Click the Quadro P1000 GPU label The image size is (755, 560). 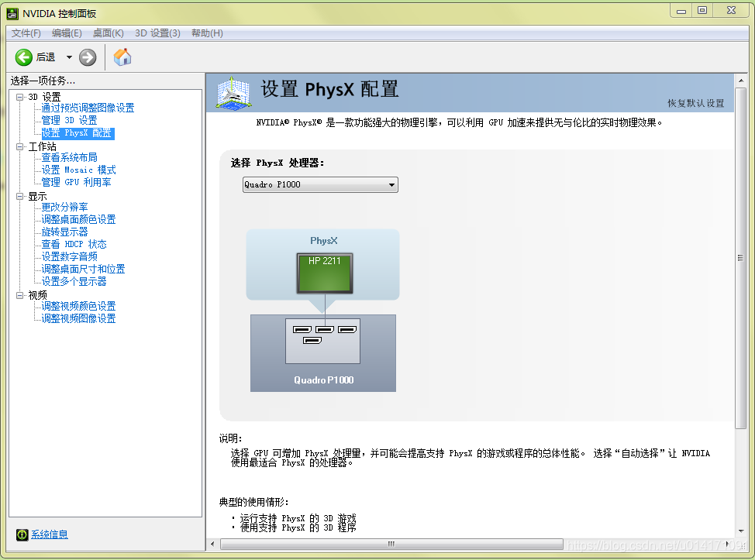point(323,380)
